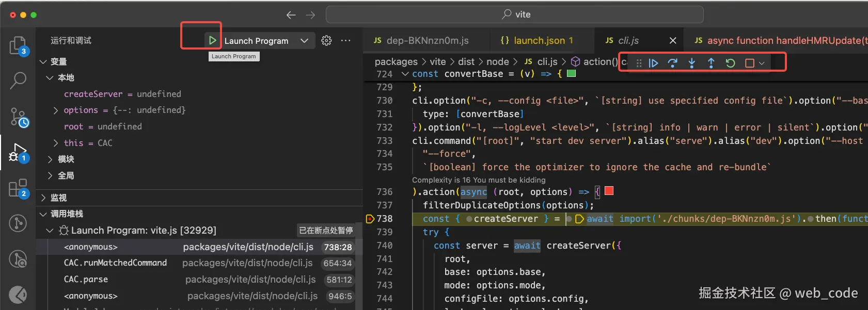Open the Extensions view
The height and width of the screenshot is (310, 868).
click(x=18, y=188)
